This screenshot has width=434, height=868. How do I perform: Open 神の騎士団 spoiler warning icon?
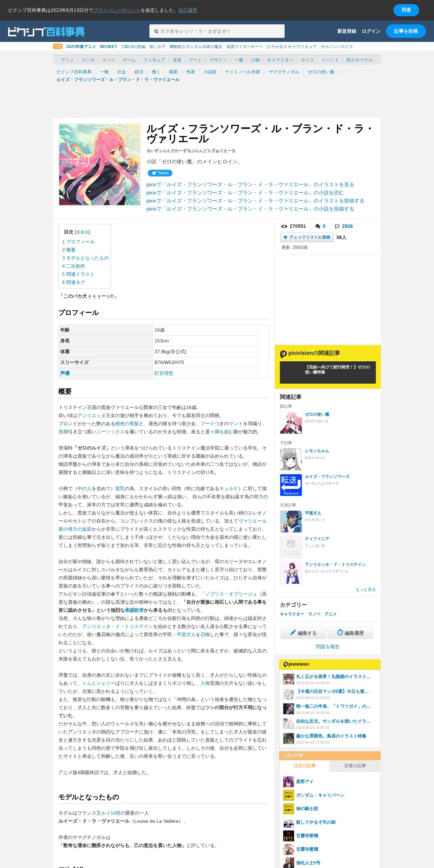(288, 809)
